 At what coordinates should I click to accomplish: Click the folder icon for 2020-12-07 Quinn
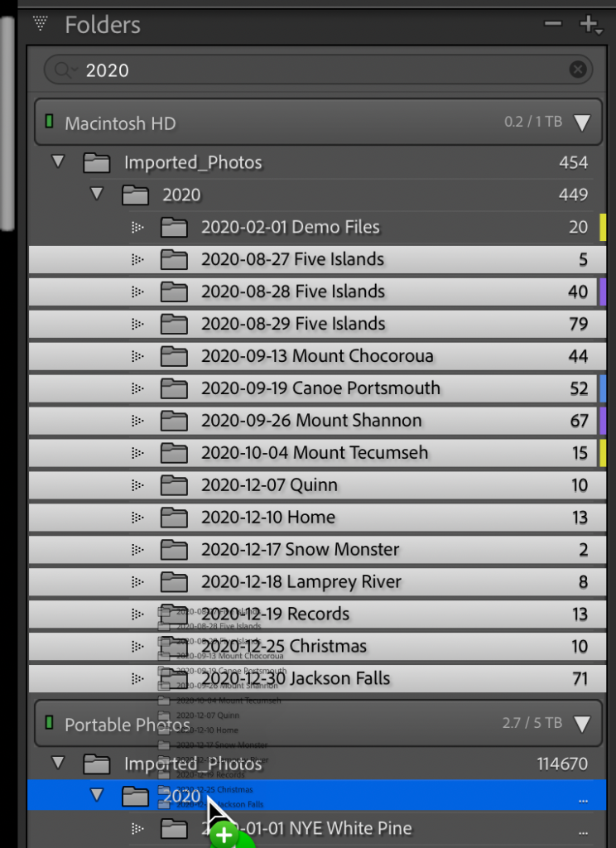(x=174, y=485)
